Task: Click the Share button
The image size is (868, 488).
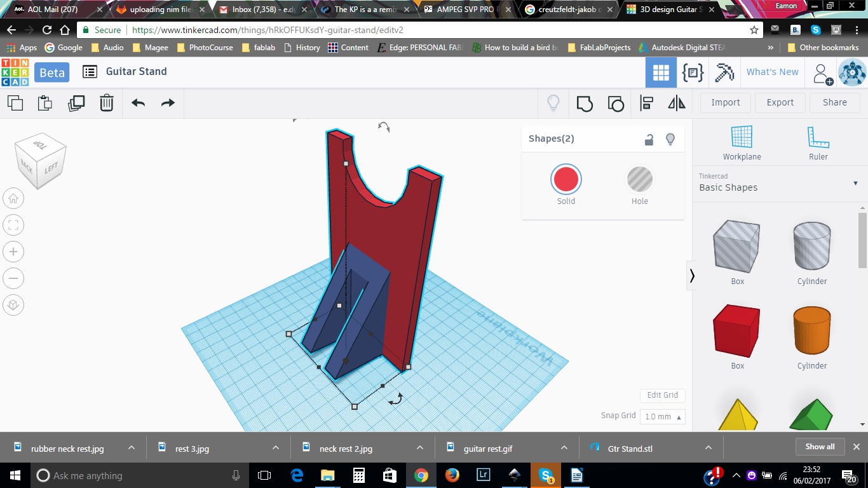Action: 835,102
